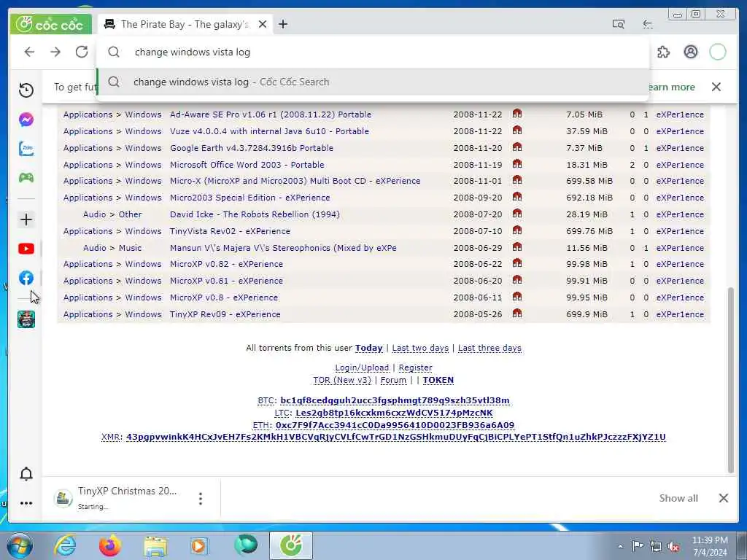Click the ETH donation address

[395, 425]
